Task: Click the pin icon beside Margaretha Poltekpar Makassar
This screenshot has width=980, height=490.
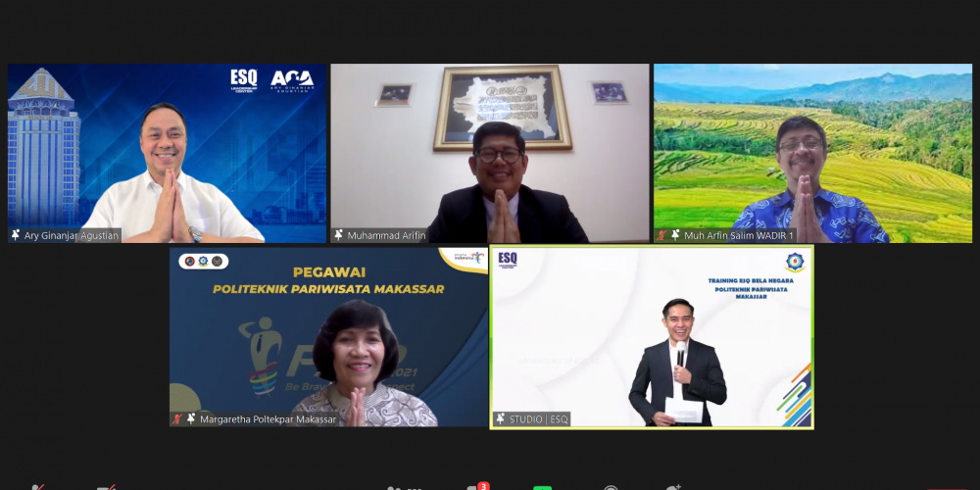Action: coord(191,419)
